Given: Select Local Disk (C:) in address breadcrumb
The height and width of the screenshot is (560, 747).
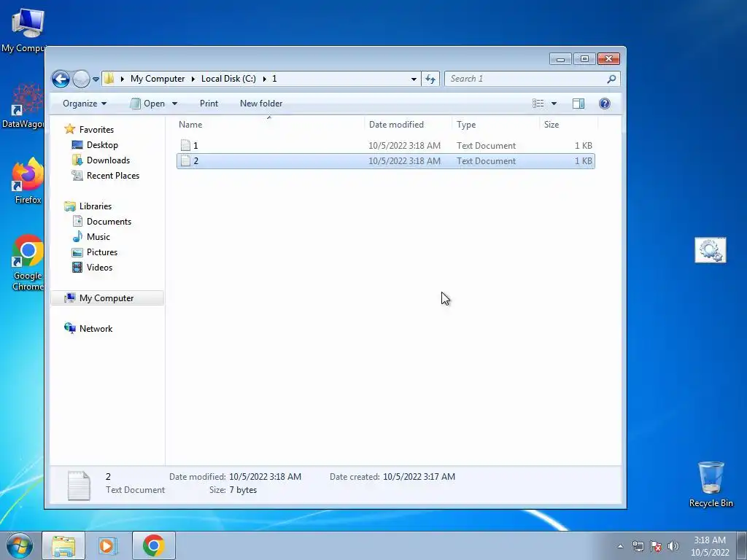Looking at the screenshot, I should [228, 79].
